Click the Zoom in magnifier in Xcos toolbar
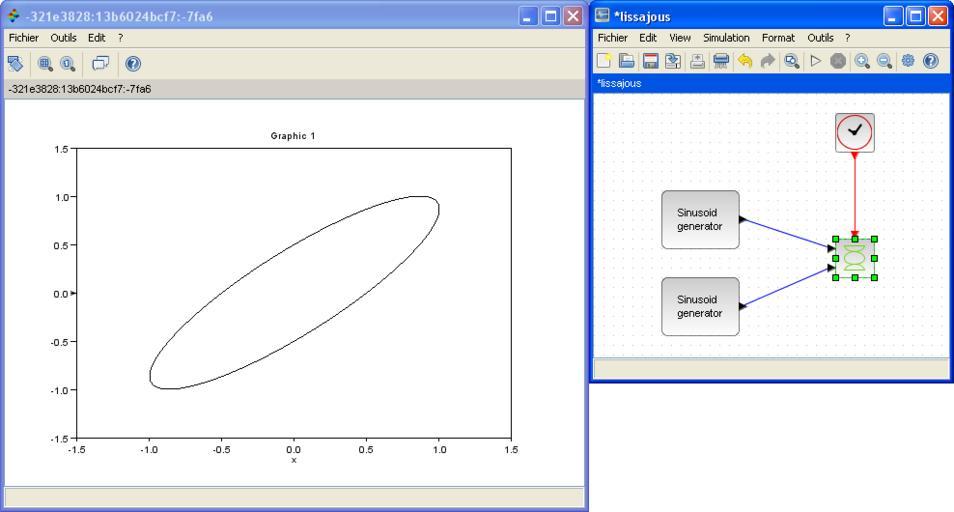Viewport: 954px width, 512px height. [861, 62]
